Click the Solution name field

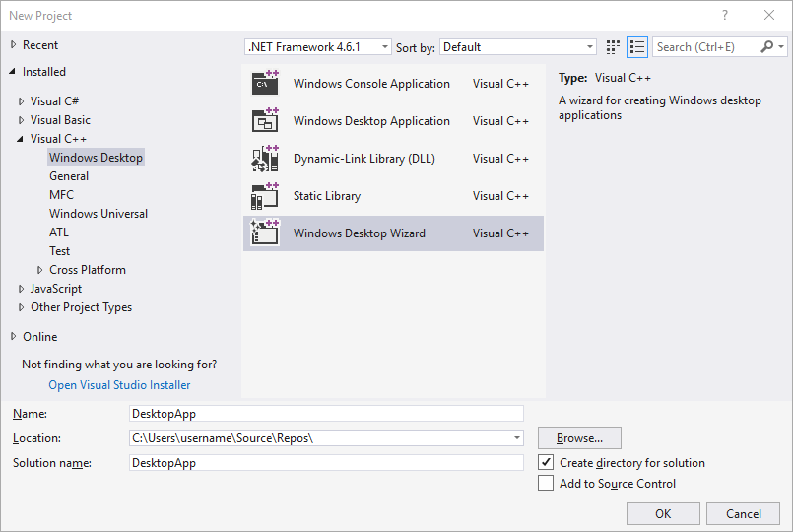[326, 463]
